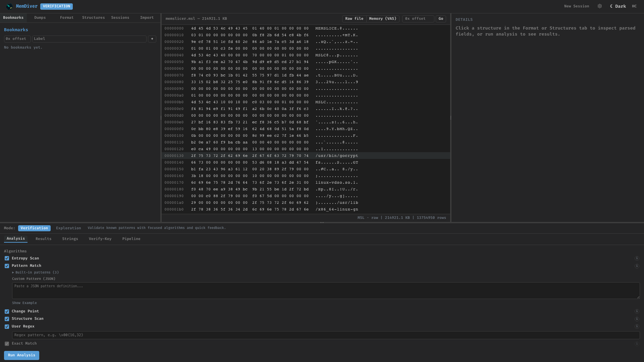Open info icon for Entropy Scan
The image size is (644, 362).
point(637,258)
